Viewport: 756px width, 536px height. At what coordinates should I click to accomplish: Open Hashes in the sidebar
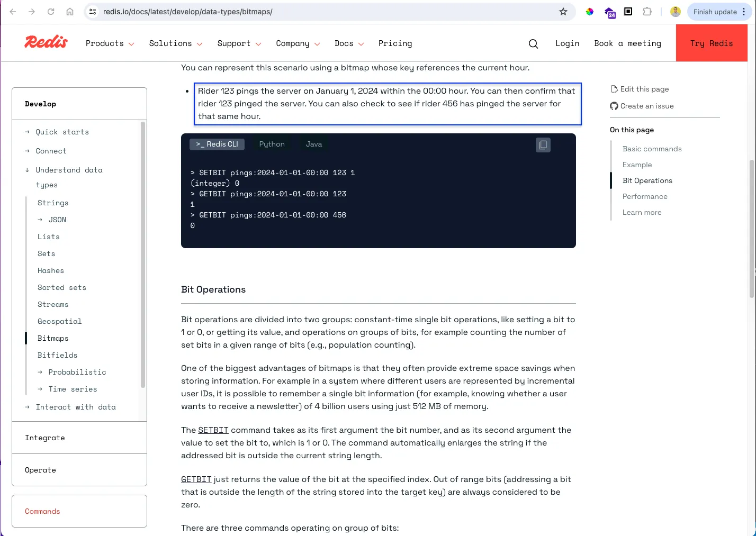(50, 270)
